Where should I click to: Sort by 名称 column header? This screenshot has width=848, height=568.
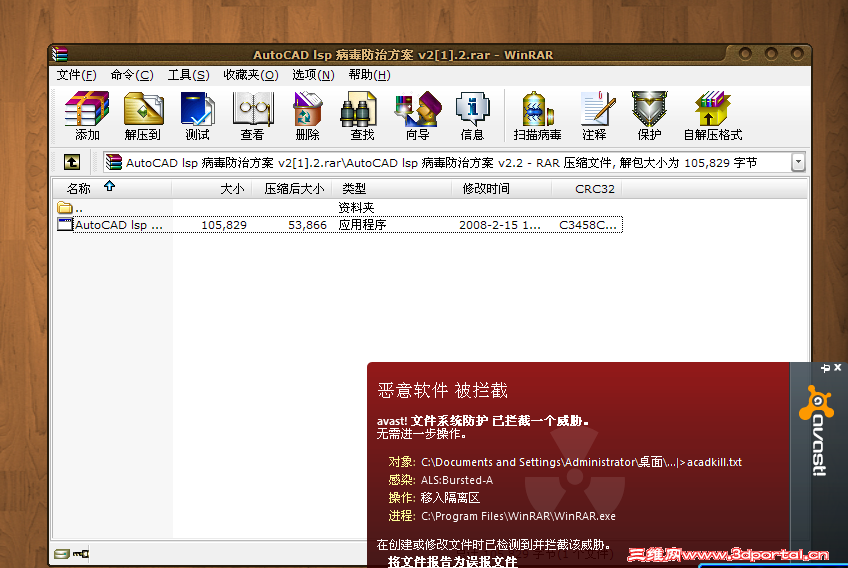coord(112,188)
